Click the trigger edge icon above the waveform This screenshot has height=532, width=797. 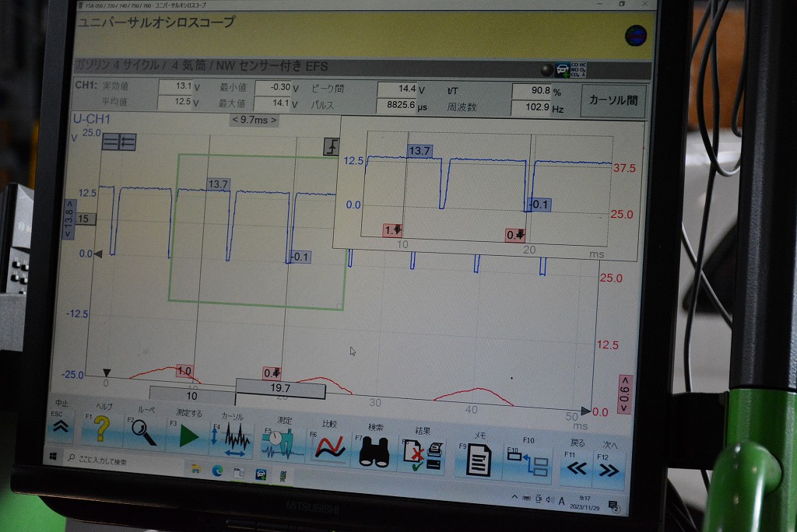pos(332,146)
